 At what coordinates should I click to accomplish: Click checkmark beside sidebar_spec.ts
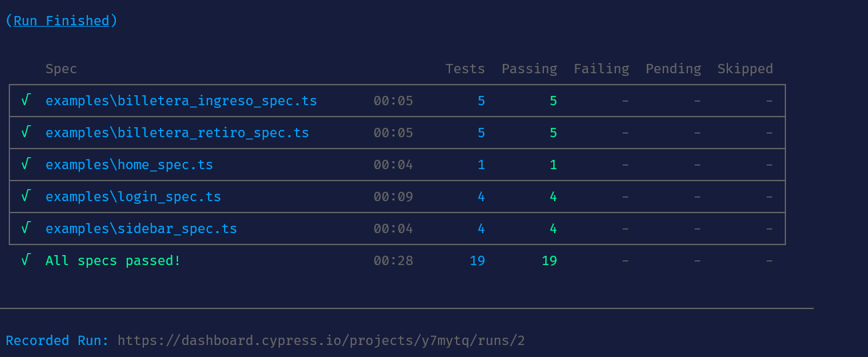25,228
